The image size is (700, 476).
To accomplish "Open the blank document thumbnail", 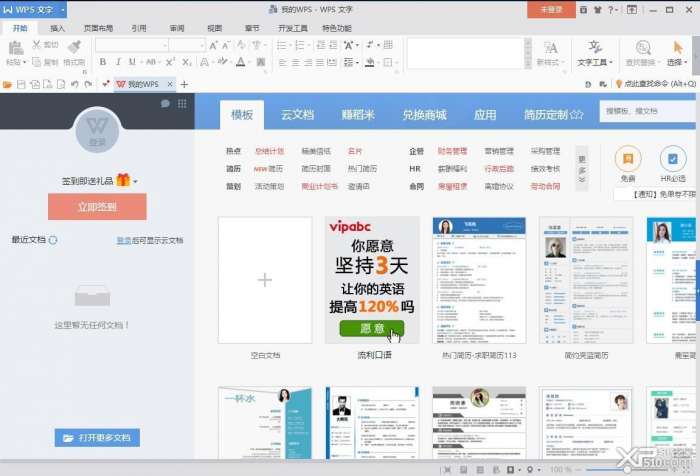I will [265, 280].
